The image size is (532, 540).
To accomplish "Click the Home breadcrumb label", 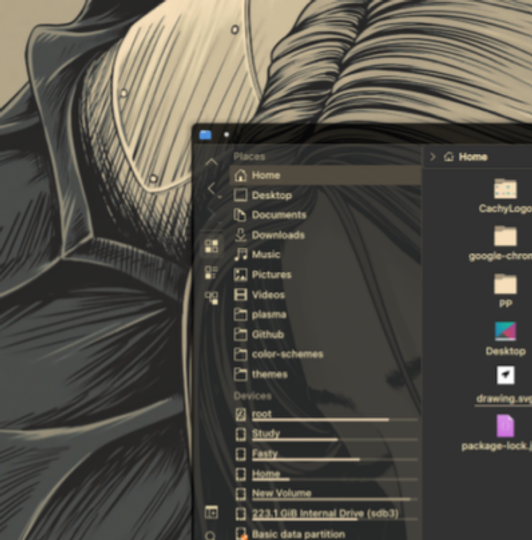I will tap(473, 157).
